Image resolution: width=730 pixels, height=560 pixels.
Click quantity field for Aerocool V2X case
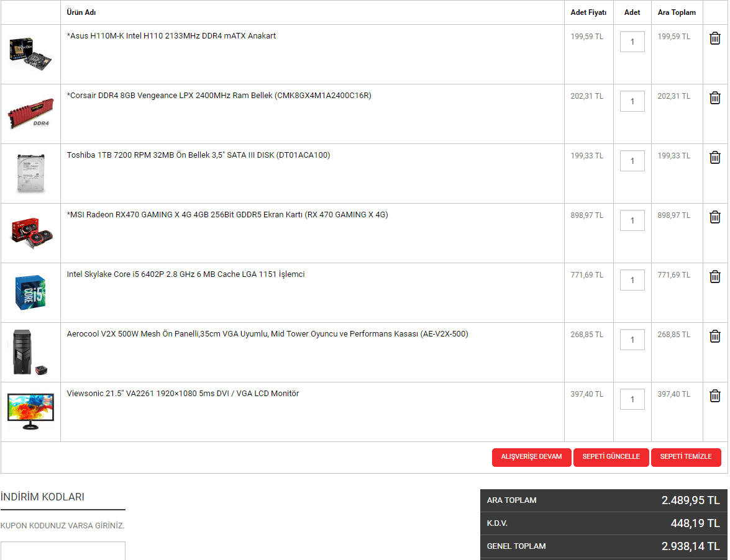click(632, 339)
